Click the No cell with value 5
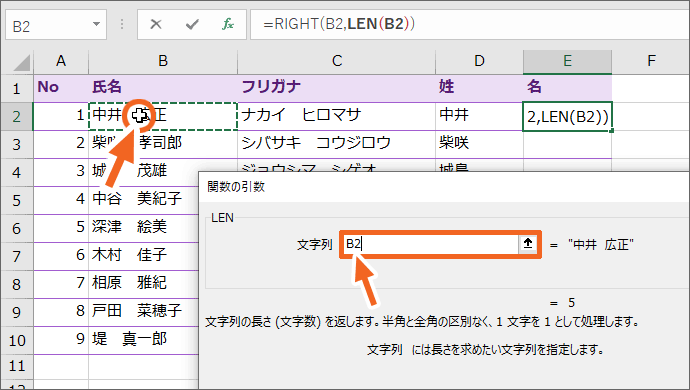Screen dimensions: 690x390 [61, 228]
